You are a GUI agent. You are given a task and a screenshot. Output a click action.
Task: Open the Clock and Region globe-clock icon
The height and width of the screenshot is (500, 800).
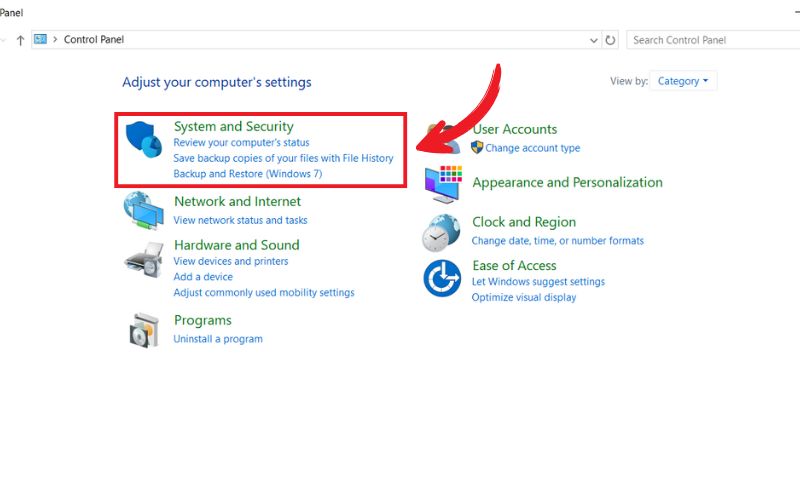pyautogui.click(x=441, y=233)
